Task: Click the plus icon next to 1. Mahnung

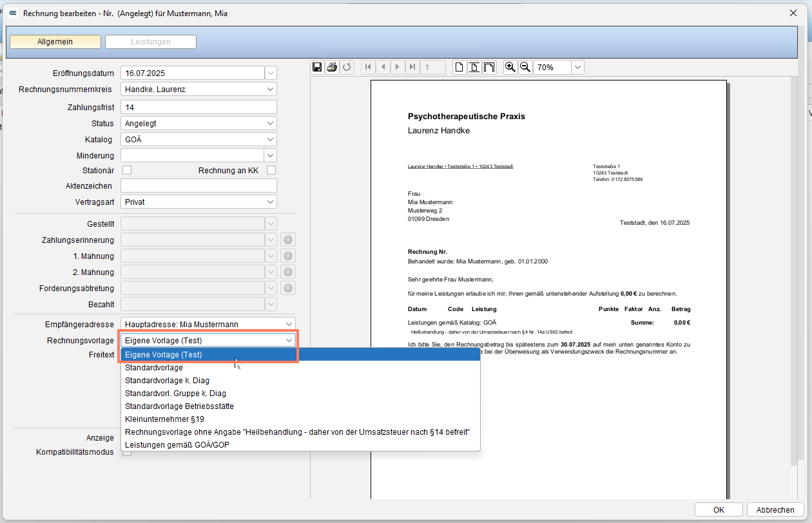Action: point(289,256)
